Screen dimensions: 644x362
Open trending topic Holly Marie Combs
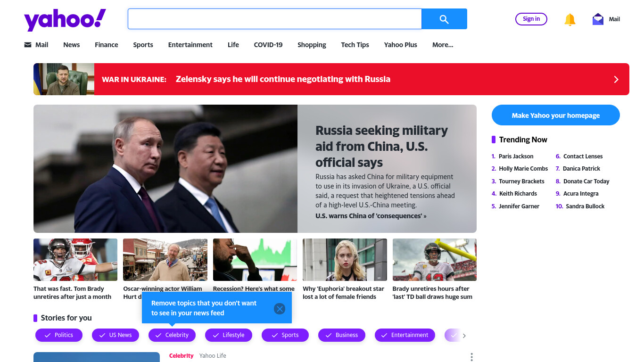tap(523, 169)
